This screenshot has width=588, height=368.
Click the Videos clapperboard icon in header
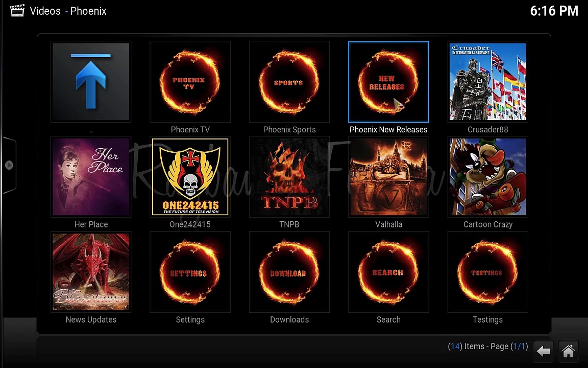17,11
